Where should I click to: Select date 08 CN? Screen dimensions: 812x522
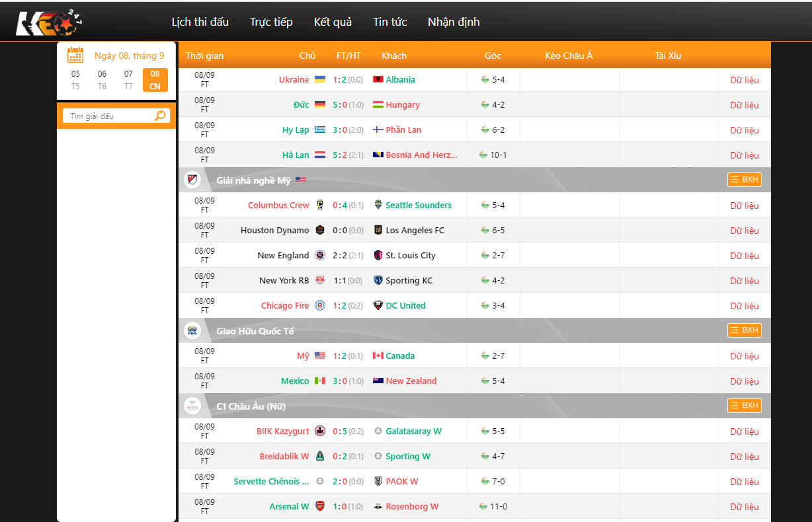click(x=155, y=80)
